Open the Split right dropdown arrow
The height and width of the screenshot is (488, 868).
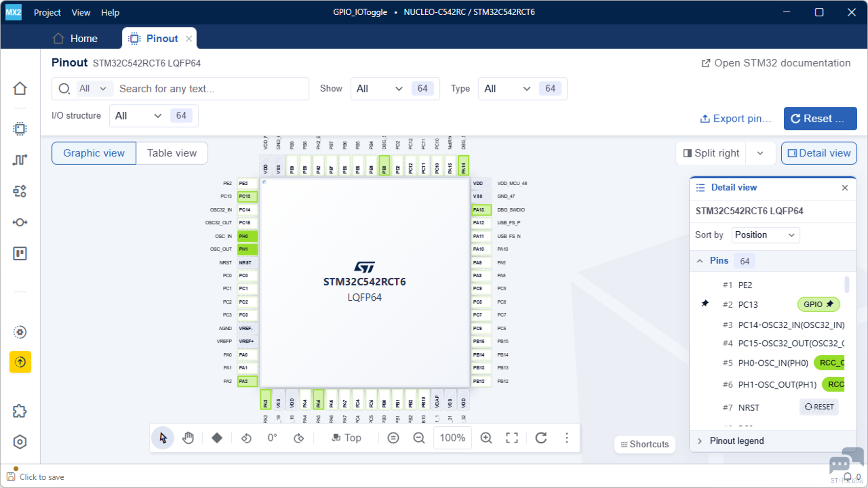[x=760, y=153]
